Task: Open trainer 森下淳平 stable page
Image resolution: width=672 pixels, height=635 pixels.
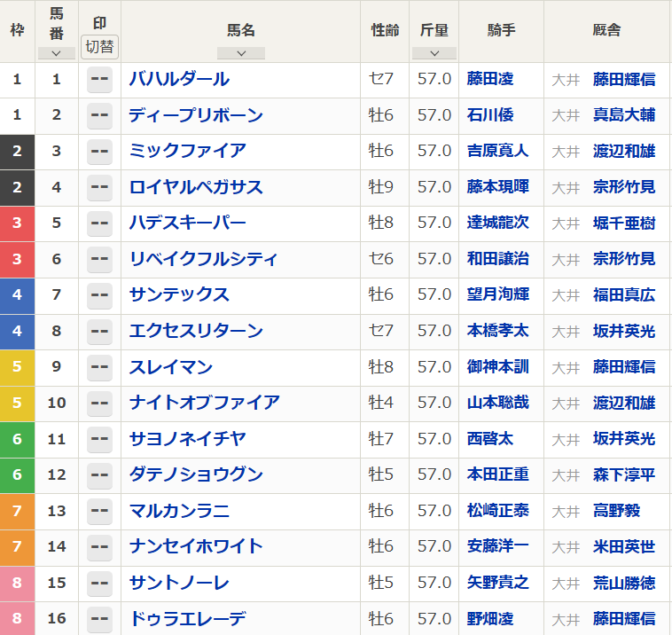Action: click(x=624, y=474)
